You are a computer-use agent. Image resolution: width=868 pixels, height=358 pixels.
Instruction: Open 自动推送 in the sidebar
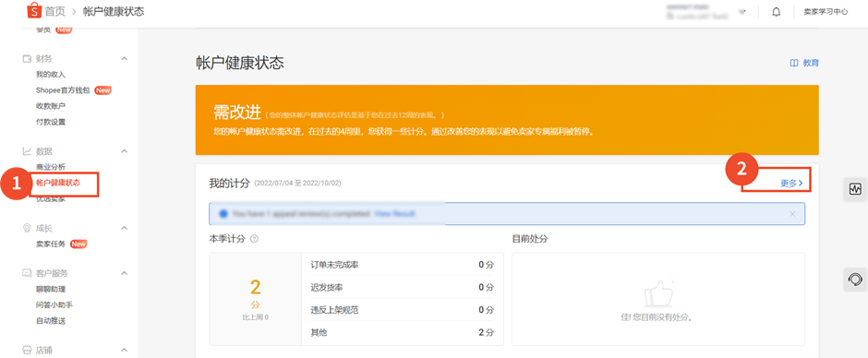[51, 320]
